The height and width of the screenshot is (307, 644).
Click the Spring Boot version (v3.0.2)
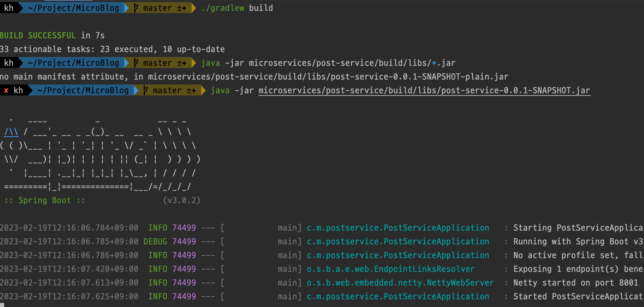click(182, 200)
